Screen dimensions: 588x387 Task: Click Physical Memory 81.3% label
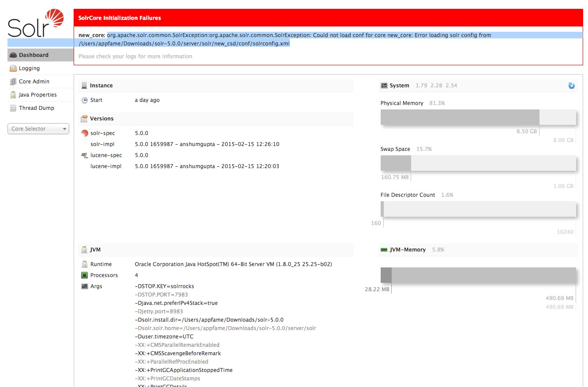point(413,103)
